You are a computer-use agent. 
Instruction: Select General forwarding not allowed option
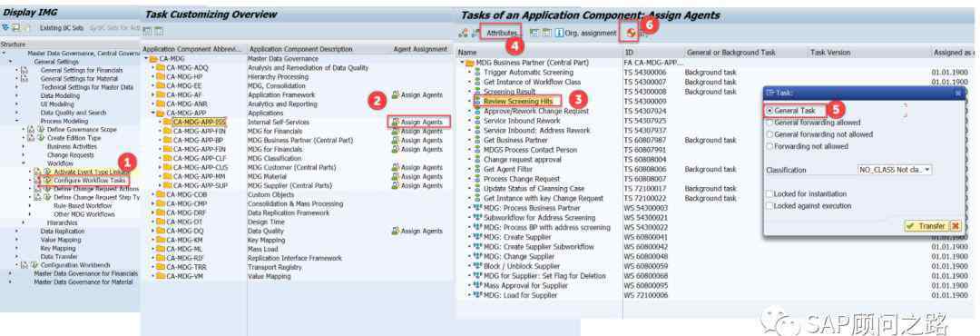[770, 134]
